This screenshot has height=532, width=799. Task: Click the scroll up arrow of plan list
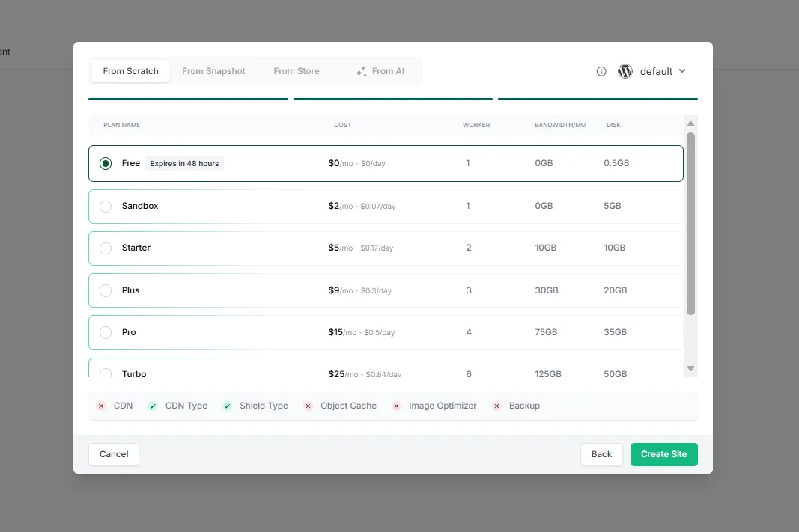click(x=690, y=123)
